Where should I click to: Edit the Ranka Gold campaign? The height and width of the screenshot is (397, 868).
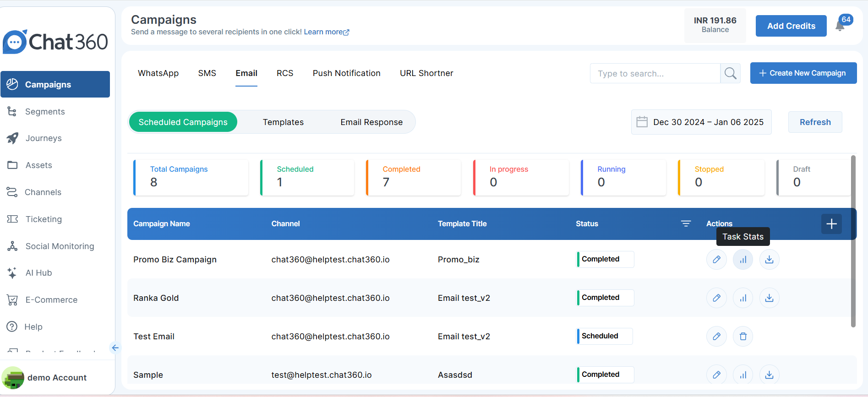pyautogui.click(x=716, y=298)
